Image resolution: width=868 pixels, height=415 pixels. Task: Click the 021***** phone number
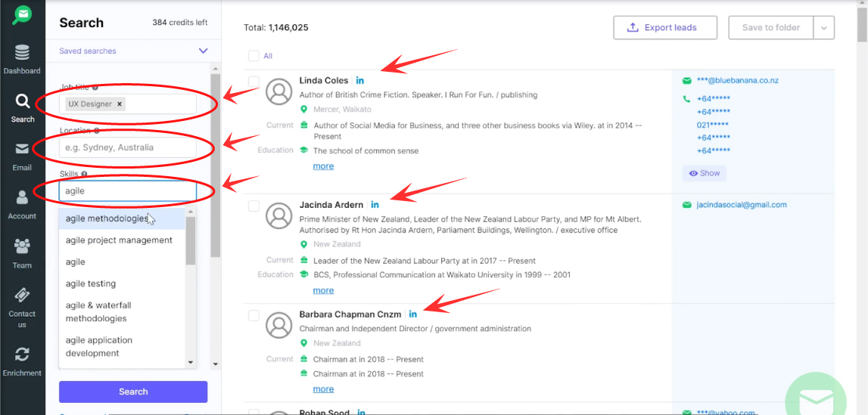pyautogui.click(x=712, y=125)
